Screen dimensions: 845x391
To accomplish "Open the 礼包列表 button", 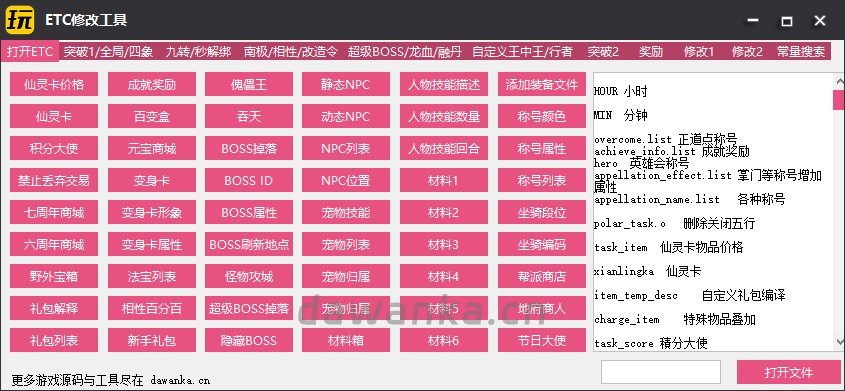I will point(54,340).
